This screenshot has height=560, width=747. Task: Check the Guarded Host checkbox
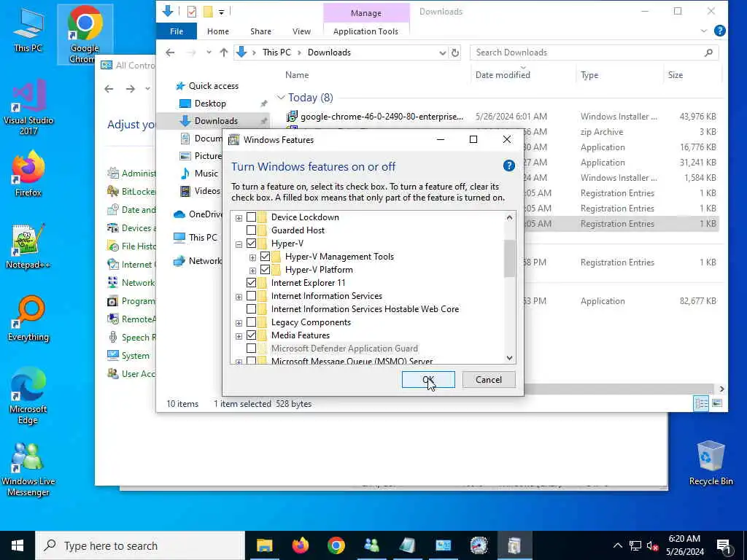(251, 230)
